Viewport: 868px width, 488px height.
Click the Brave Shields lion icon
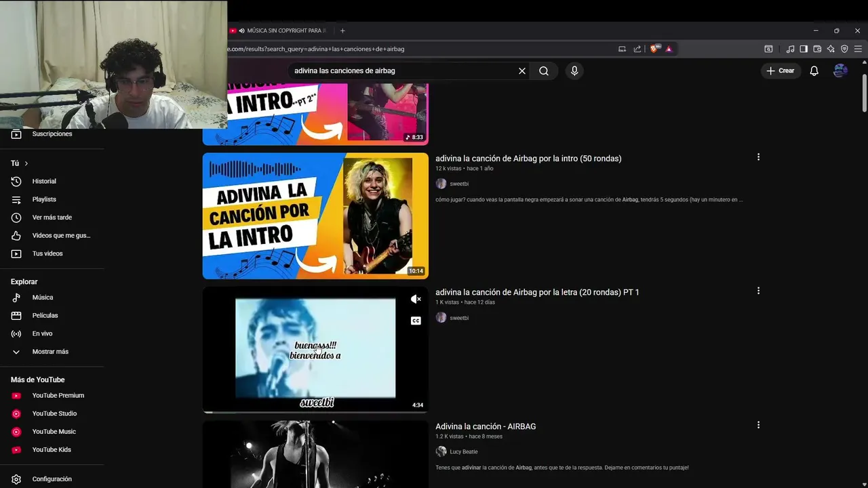click(654, 49)
